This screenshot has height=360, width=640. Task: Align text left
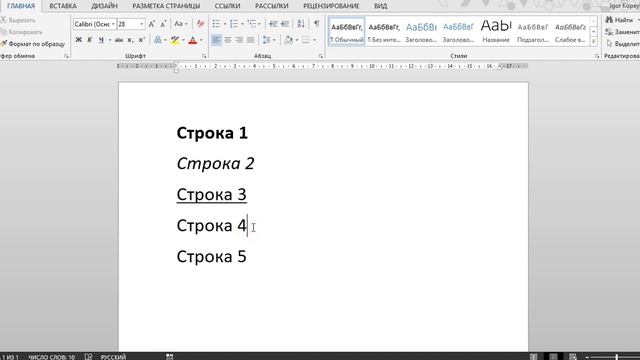coord(216,40)
